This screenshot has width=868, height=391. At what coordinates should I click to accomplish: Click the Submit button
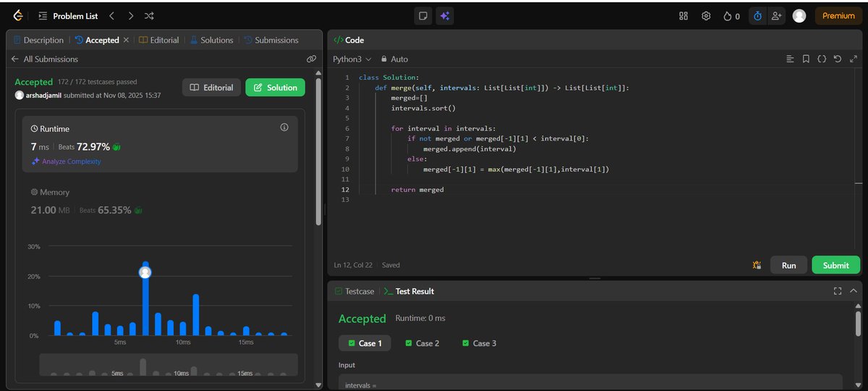tap(835, 265)
